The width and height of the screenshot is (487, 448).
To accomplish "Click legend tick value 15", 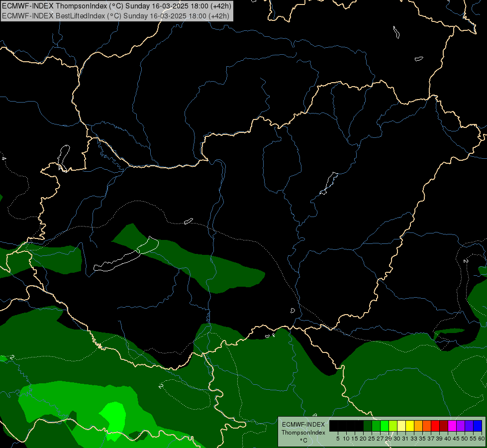I will click(x=355, y=439).
